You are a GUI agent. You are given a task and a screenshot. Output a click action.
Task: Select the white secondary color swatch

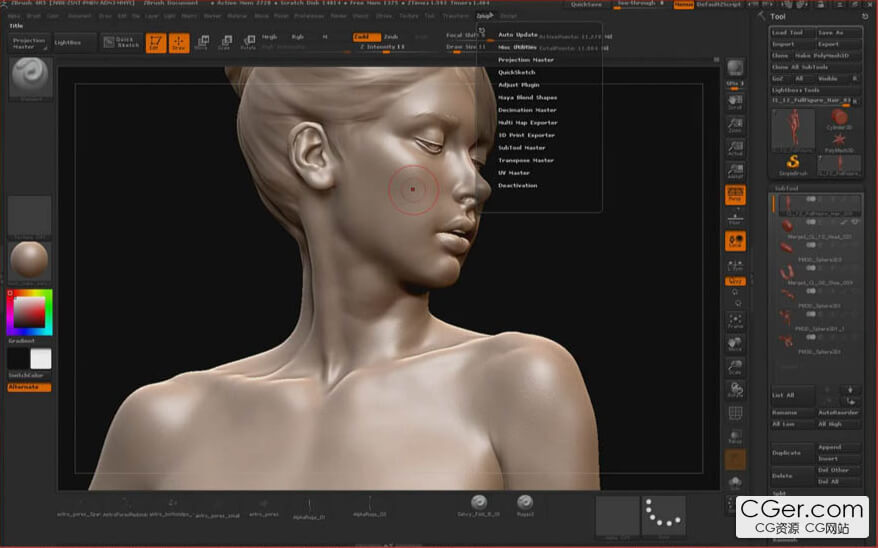pos(40,359)
